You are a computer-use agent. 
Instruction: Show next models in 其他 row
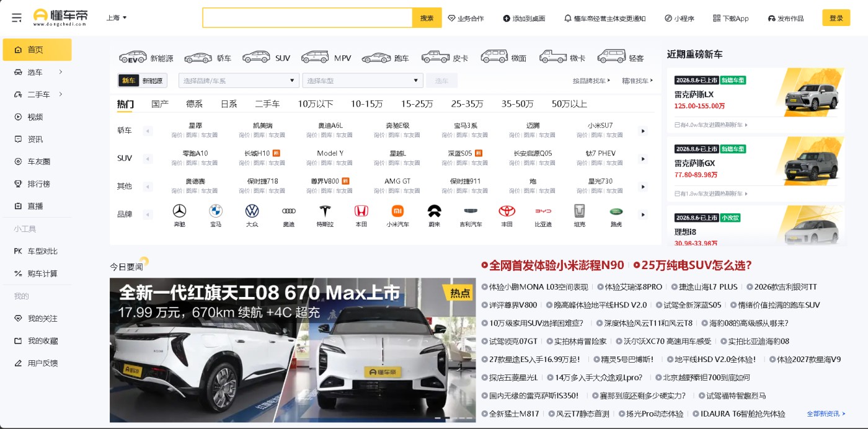coord(643,187)
